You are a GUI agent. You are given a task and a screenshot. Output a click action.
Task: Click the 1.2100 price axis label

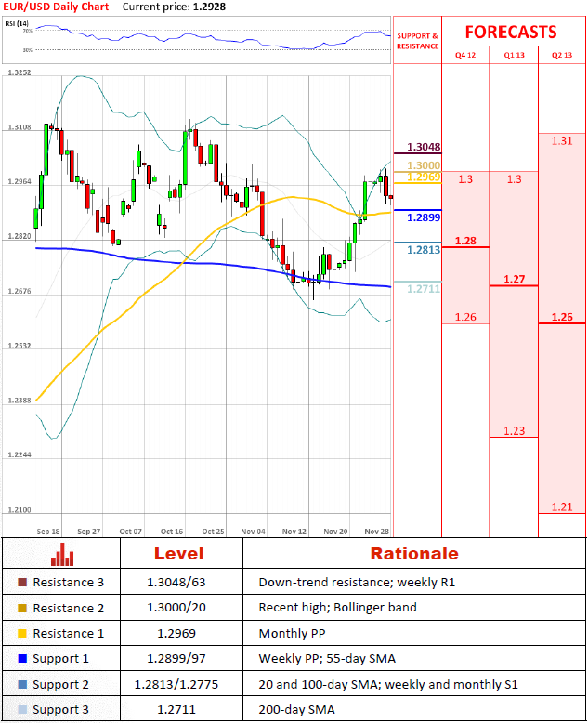(20, 510)
